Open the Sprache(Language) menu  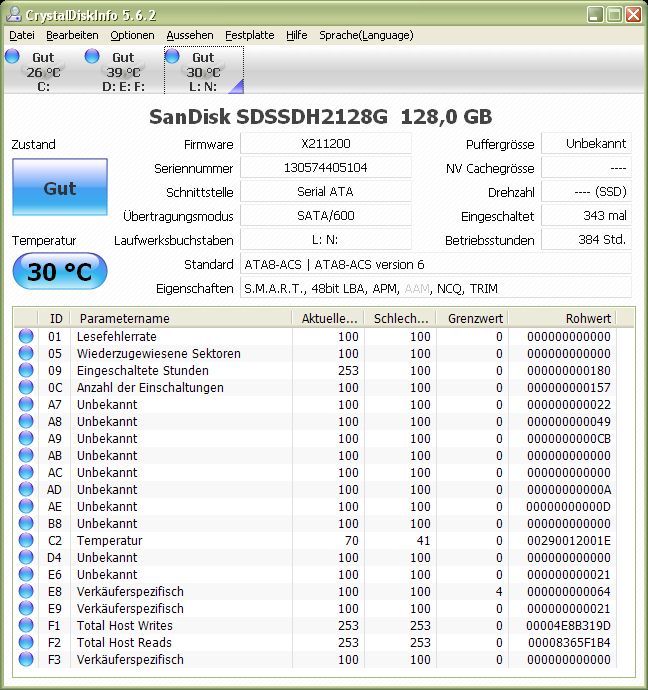click(x=366, y=35)
